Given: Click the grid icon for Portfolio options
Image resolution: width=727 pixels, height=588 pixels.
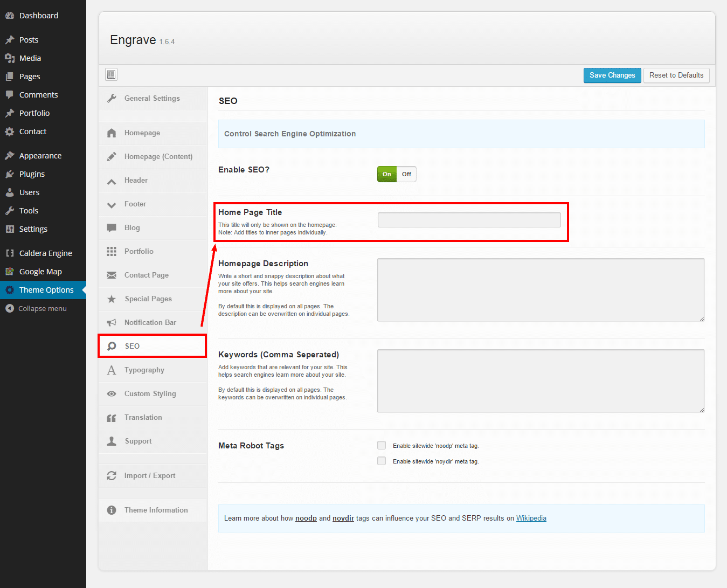Looking at the screenshot, I should click(112, 252).
